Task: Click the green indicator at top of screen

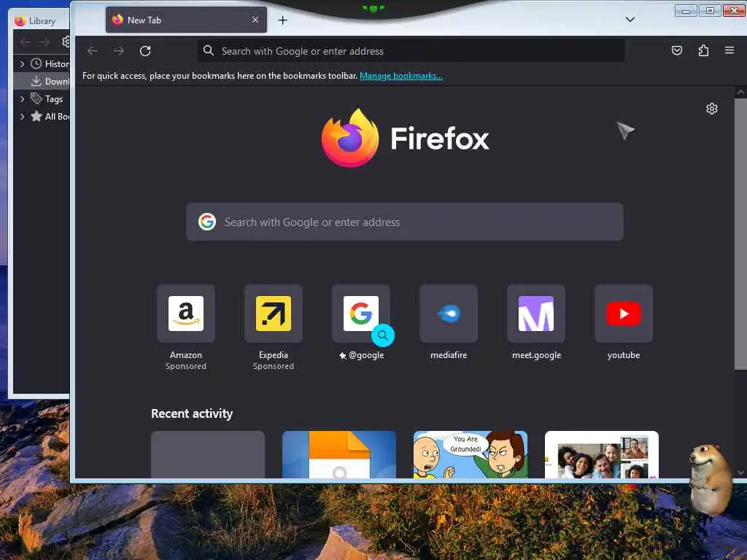Action: [373, 8]
